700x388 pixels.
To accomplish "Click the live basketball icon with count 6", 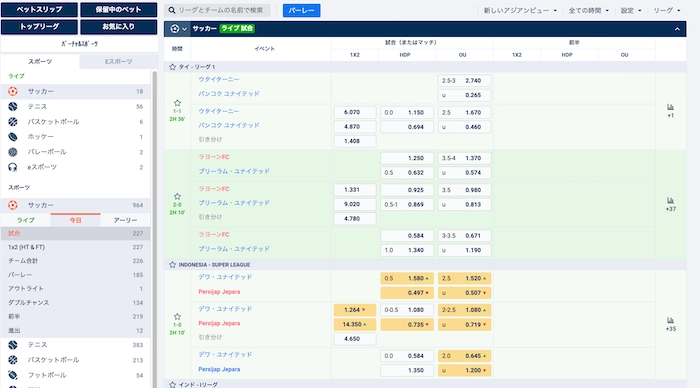I will tap(13, 121).
